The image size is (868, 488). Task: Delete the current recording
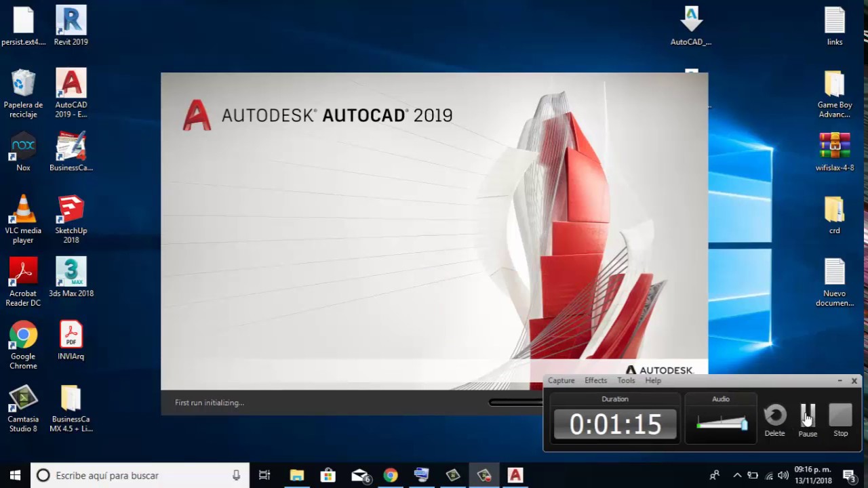coord(775,420)
